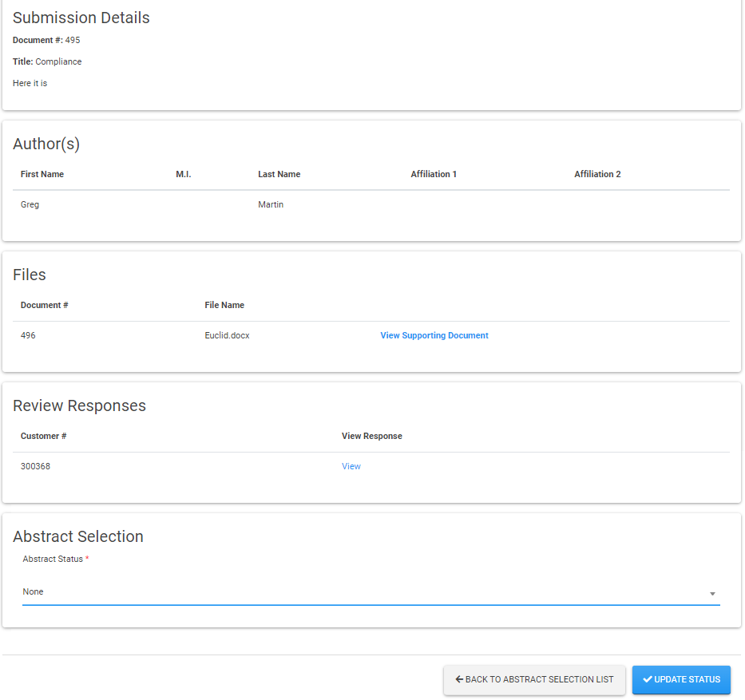
Task: Select author last name Martin
Action: click(271, 204)
